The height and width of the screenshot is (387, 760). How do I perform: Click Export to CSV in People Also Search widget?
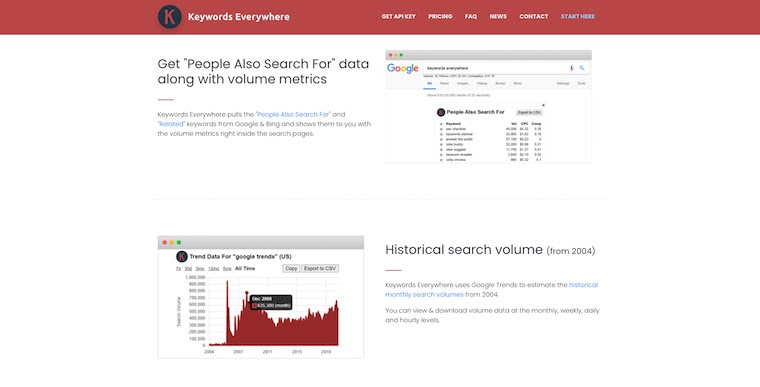click(529, 113)
